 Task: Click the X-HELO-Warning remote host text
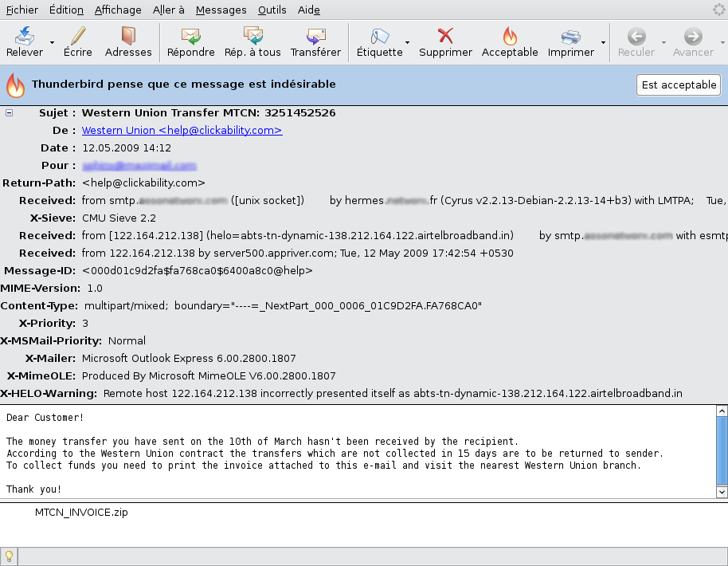coord(393,394)
